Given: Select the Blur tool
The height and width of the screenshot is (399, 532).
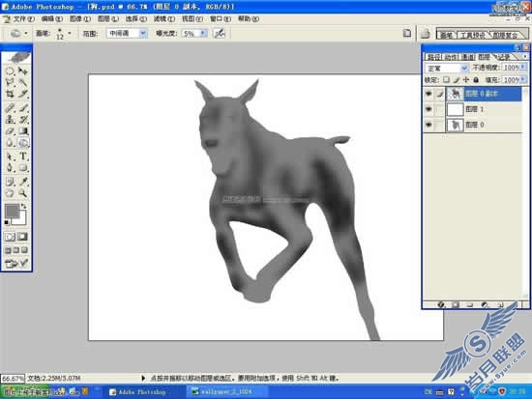Looking at the screenshot, I should 10,142.
